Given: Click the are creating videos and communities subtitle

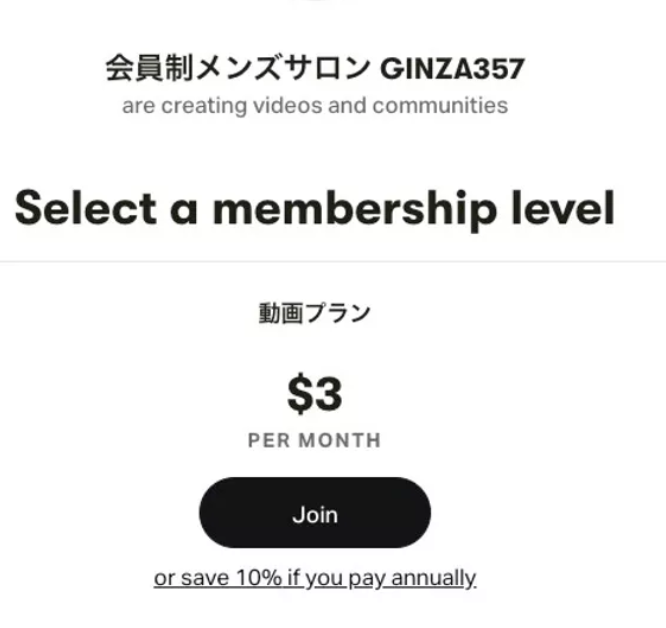Looking at the screenshot, I should click(315, 105).
